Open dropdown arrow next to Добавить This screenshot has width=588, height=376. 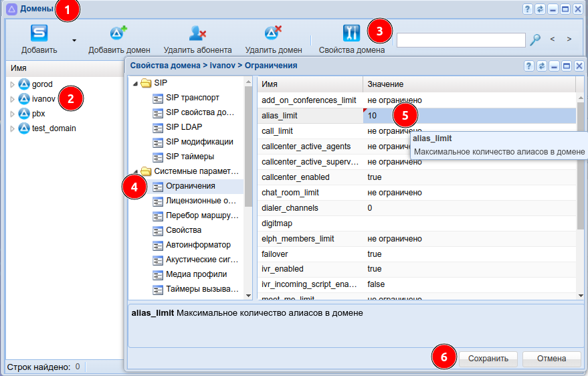point(74,40)
